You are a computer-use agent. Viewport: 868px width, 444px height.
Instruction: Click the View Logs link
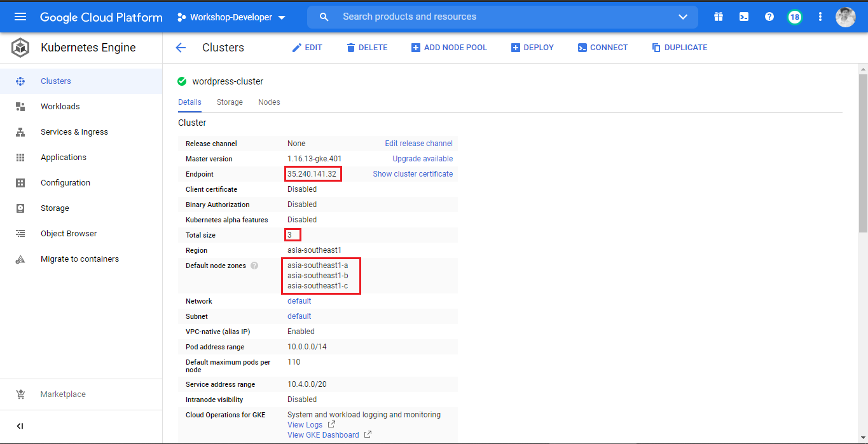(x=305, y=425)
